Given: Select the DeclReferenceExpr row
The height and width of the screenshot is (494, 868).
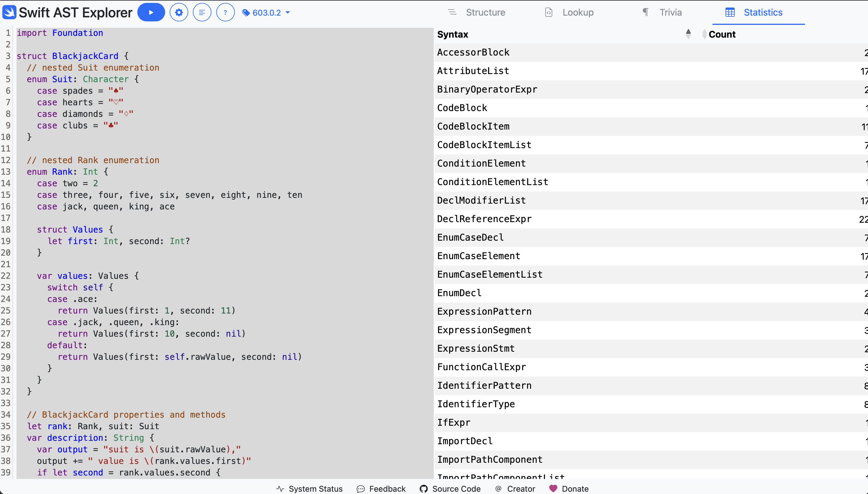Looking at the screenshot, I should tap(651, 219).
